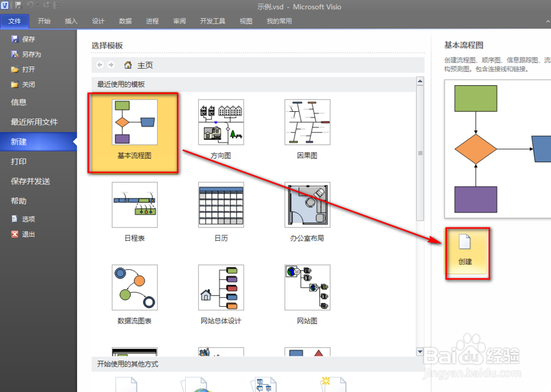This screenshot has height=392, width=551.
Task: Click the Save icon in quick access toolbar
Action: pos(18,6)
